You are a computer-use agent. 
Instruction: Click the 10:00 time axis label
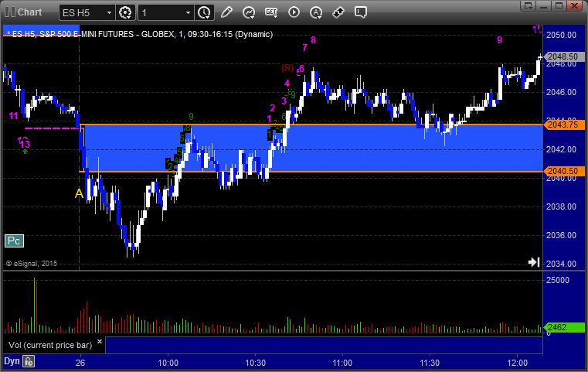point(168,363)
